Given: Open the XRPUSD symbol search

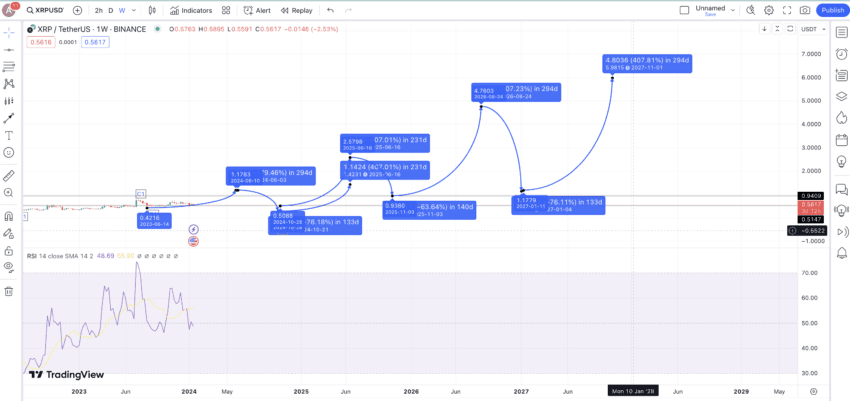Looking at the screenshot, I should [x=46, y=10].
